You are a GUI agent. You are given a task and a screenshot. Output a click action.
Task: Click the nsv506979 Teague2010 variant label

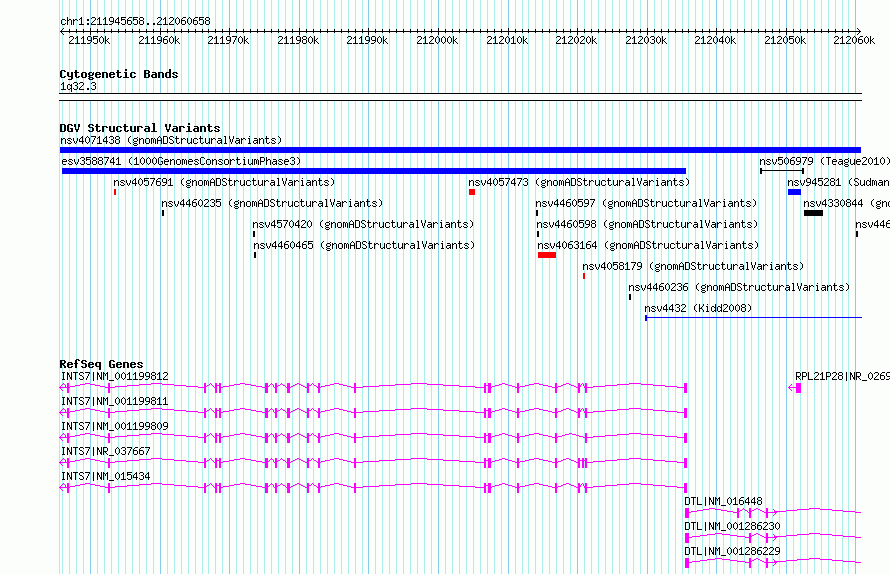click(x=824, y=161)
